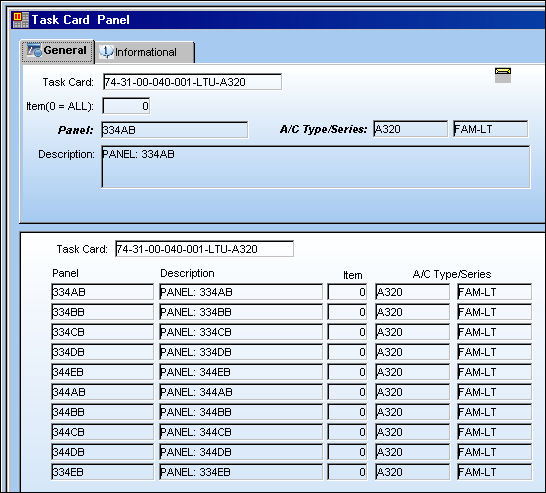Screen dimensions: 546x493
Task: Select panel row 334DB in the list
Action: pyautogui.click(x=102, y=352)
